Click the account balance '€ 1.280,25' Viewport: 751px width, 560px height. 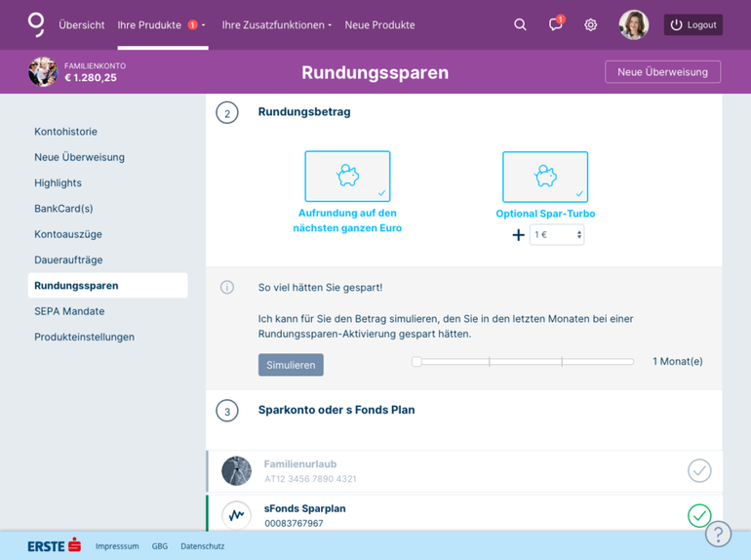[x=91, y=78]
